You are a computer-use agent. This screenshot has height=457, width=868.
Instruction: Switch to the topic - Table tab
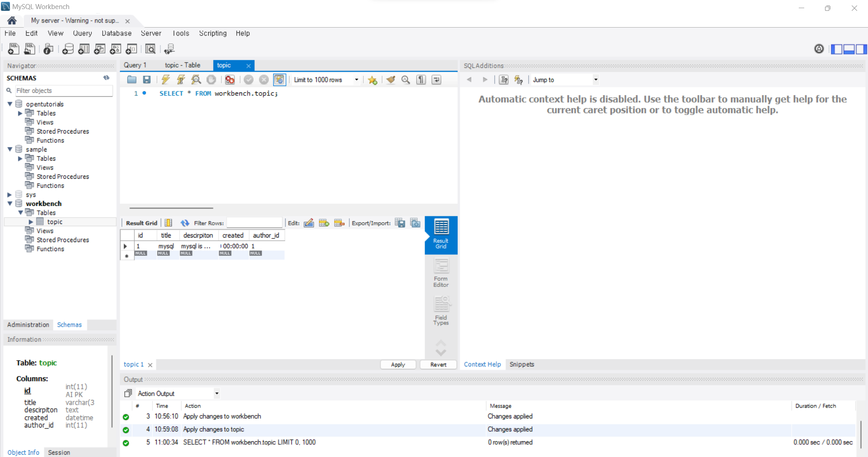[x=182, y=65]
